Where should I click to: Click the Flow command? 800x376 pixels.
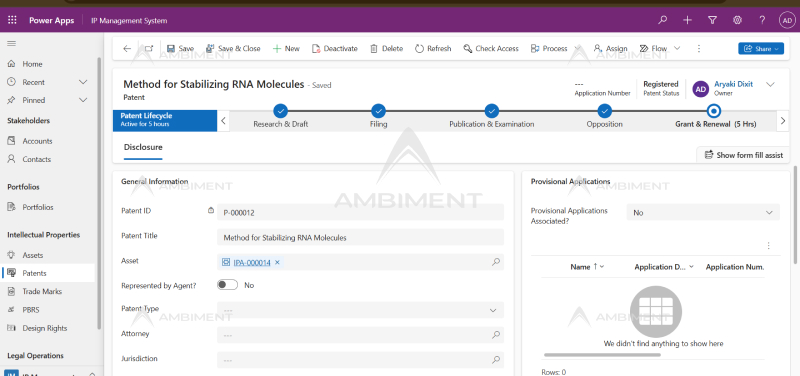pos(654,48)
